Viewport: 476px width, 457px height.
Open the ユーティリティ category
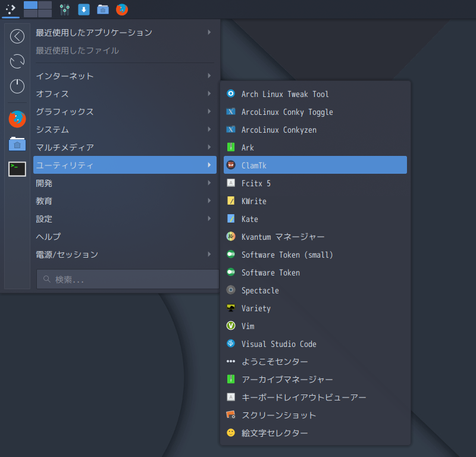coord(125,165)
